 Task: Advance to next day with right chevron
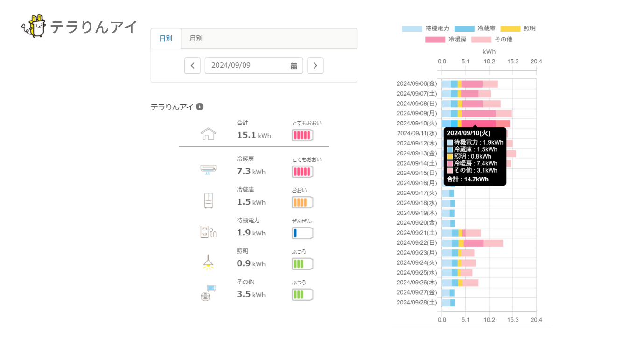click(x=315, y=66)
